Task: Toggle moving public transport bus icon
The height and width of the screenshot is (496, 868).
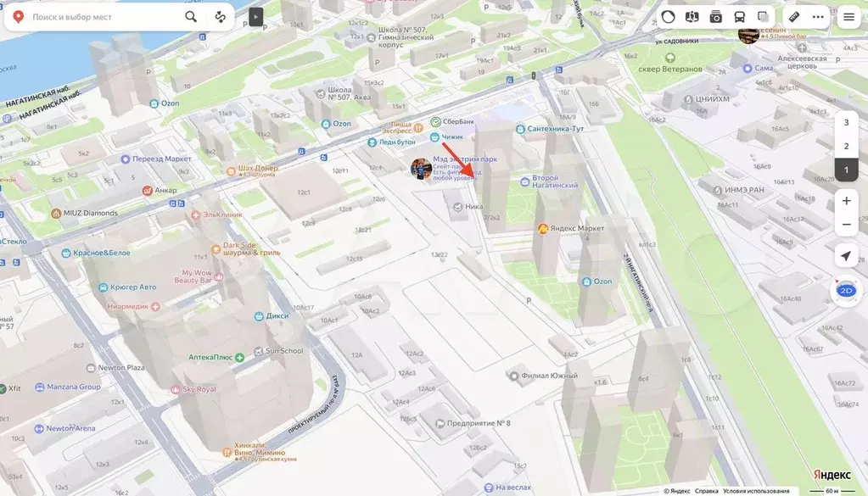Action: (x=740, y=17)
